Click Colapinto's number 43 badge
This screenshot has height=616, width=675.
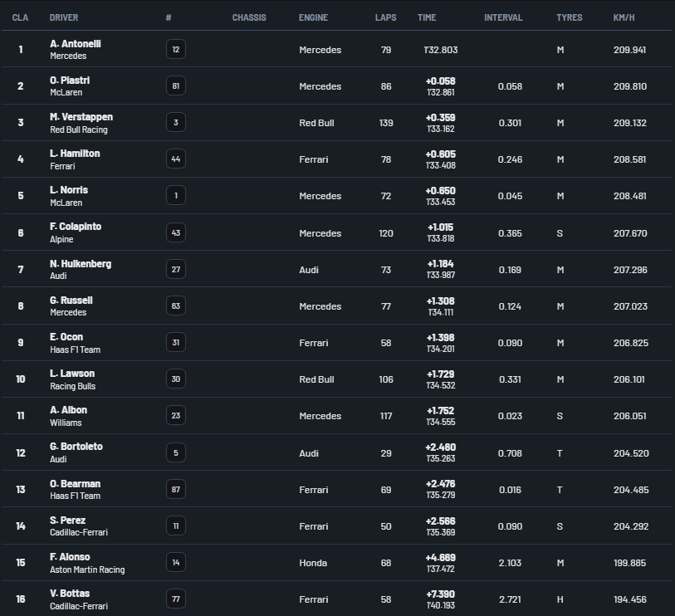click(176, 233)
